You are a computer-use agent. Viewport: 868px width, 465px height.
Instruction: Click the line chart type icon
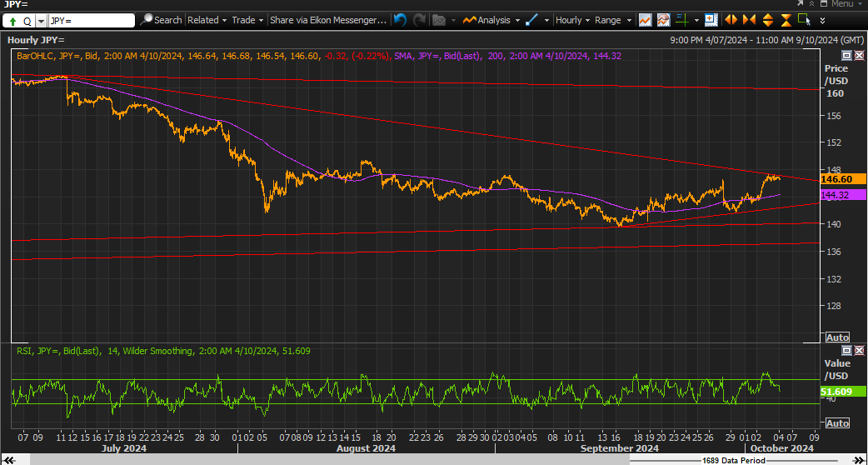click(645, 20)
